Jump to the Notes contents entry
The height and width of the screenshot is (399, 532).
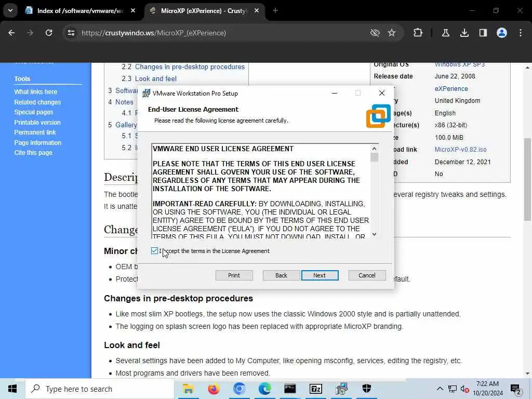pyautogui.click(x=124, y=102)
